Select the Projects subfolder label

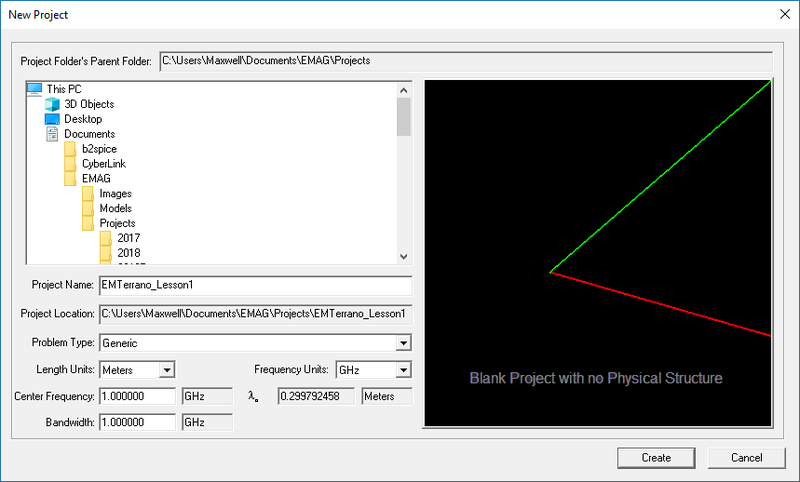[x=117, y=223]
